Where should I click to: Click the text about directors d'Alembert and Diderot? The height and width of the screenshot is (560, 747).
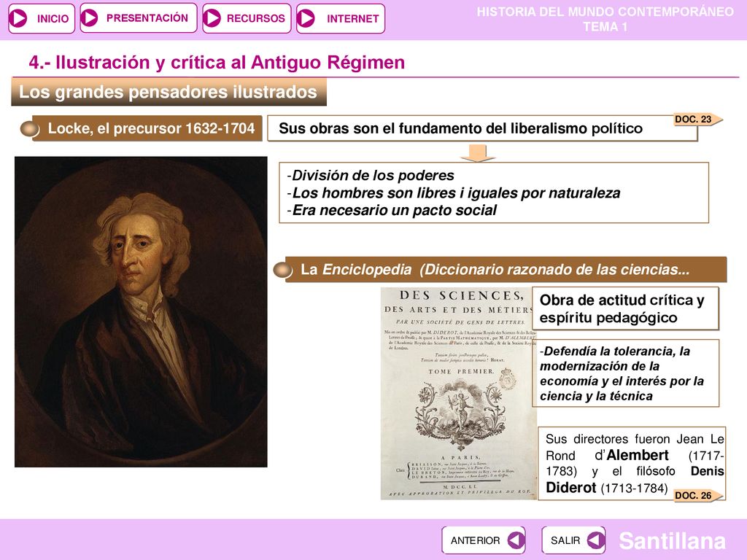[632, 463]
